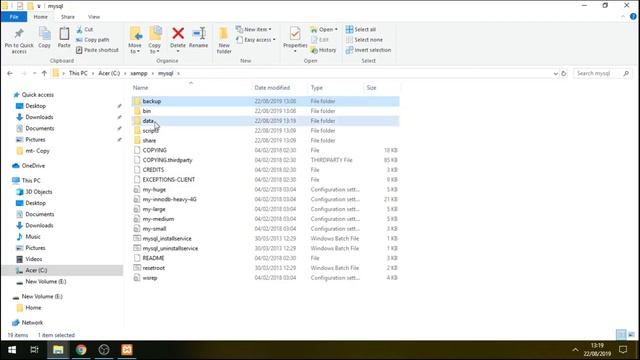Select 3D Objects in navigation pane
The height and width of the screenshot is (360, 640).
(39, 192)
